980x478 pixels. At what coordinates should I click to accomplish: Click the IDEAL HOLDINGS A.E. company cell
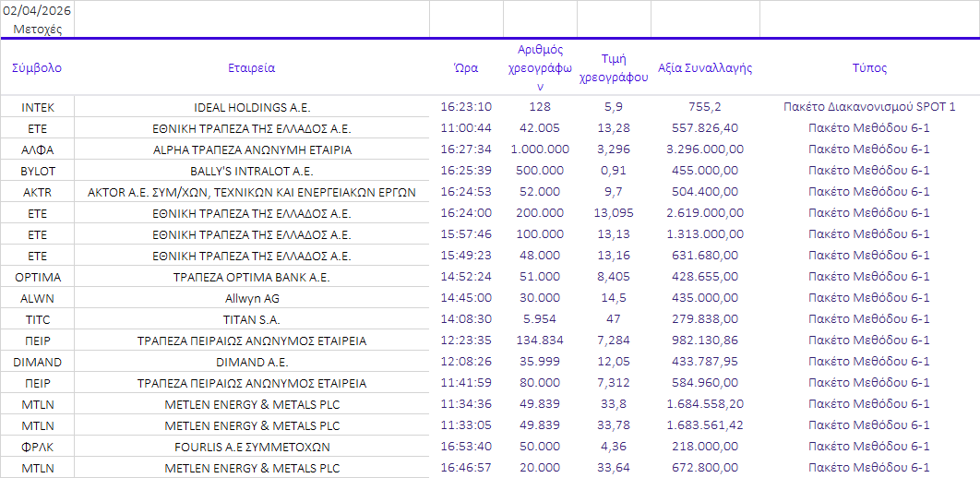pyautogui.click(x=251, y=107)
